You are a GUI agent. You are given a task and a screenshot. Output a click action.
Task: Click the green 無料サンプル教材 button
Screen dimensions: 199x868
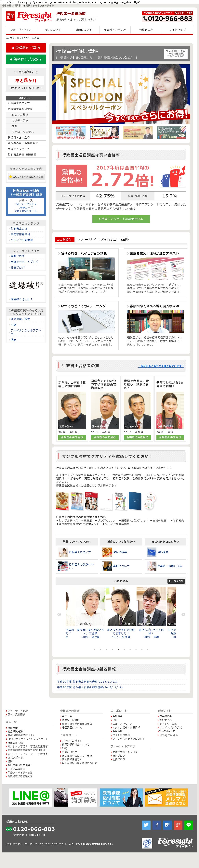tap(26, 59)
